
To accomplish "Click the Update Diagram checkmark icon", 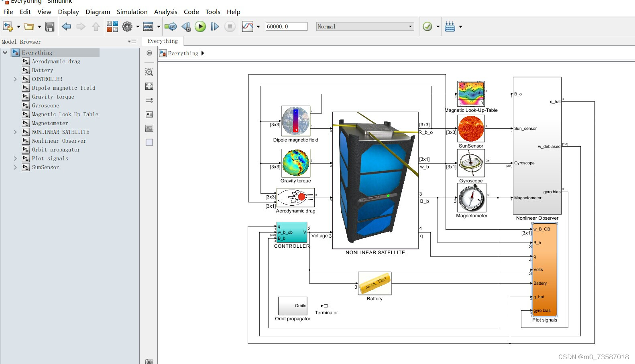I will (427, 26).
